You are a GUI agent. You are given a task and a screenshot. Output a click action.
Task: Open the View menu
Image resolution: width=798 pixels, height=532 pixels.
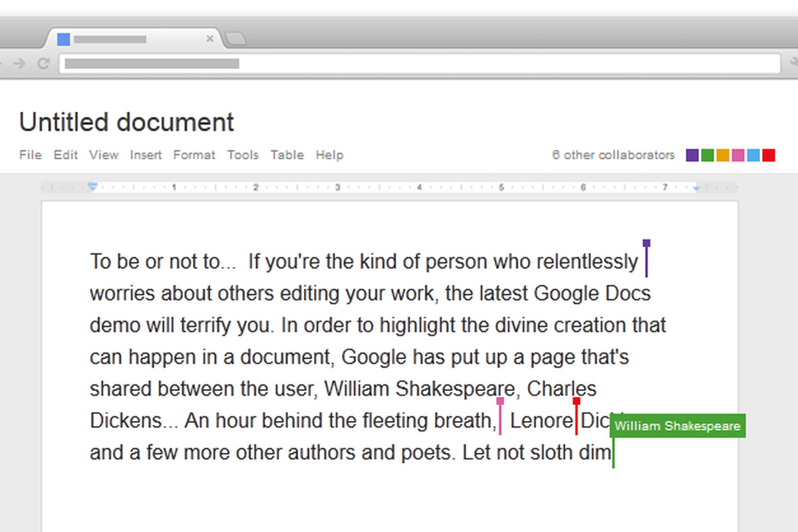point(104,155)
